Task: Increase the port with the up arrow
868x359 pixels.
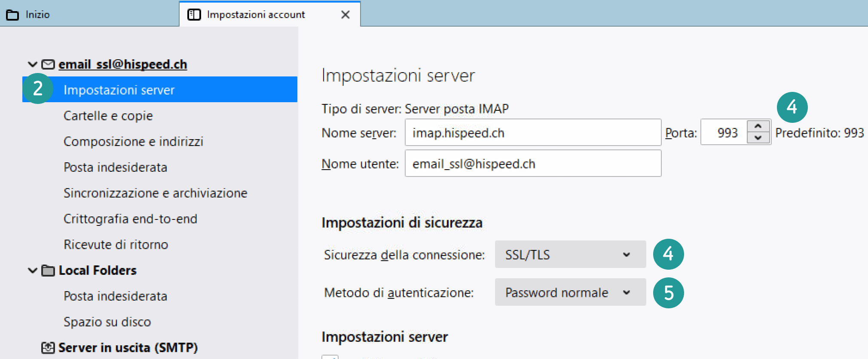Action: 758,126
